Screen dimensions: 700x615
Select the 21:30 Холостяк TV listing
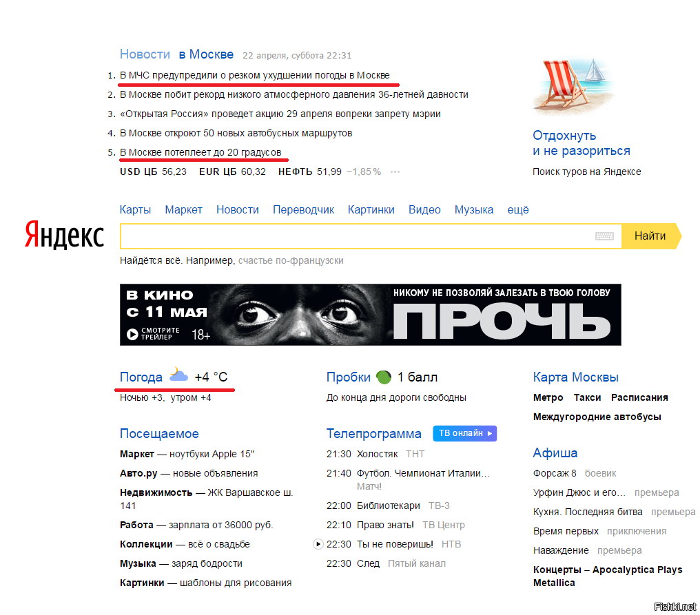(375, 455)
